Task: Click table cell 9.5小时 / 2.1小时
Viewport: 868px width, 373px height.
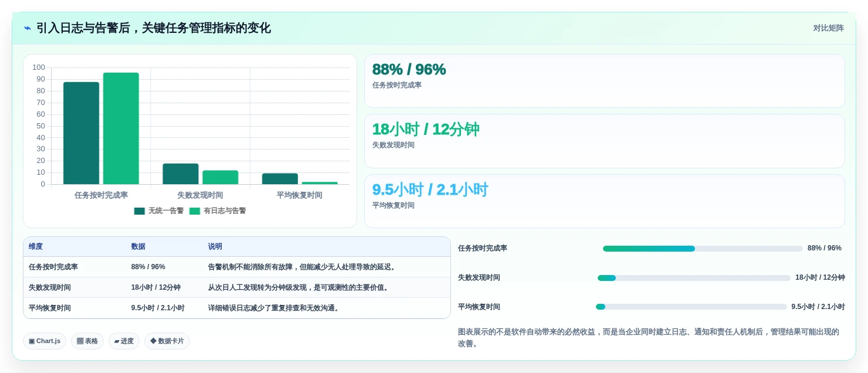Action: 158,308
